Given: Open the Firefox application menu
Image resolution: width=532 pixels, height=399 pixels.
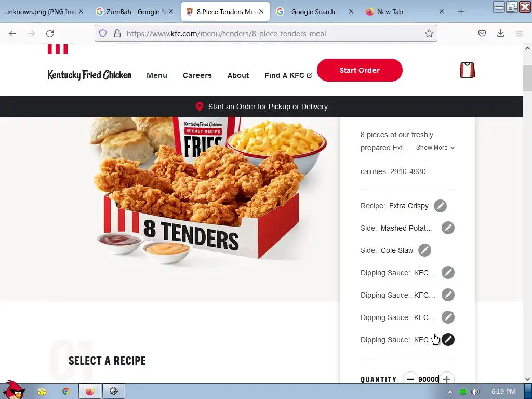Looking at the screenshot, I should (520, 33).
